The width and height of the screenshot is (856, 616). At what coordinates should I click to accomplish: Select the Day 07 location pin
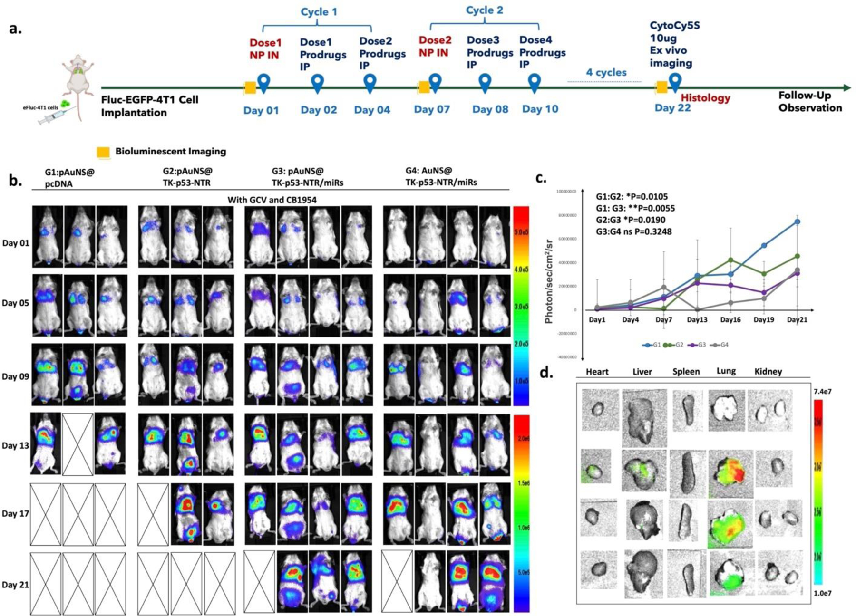point(435,83)
